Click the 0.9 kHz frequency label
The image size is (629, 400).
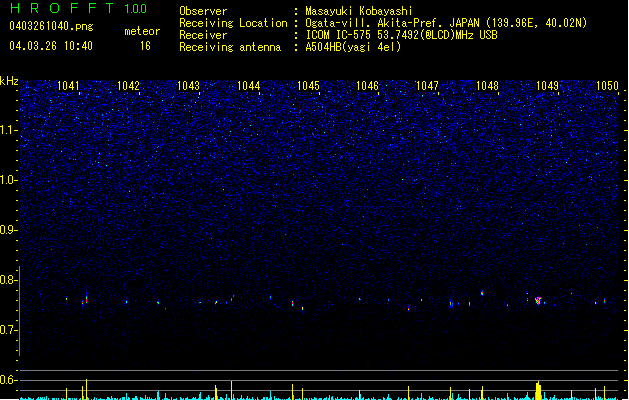9,230
